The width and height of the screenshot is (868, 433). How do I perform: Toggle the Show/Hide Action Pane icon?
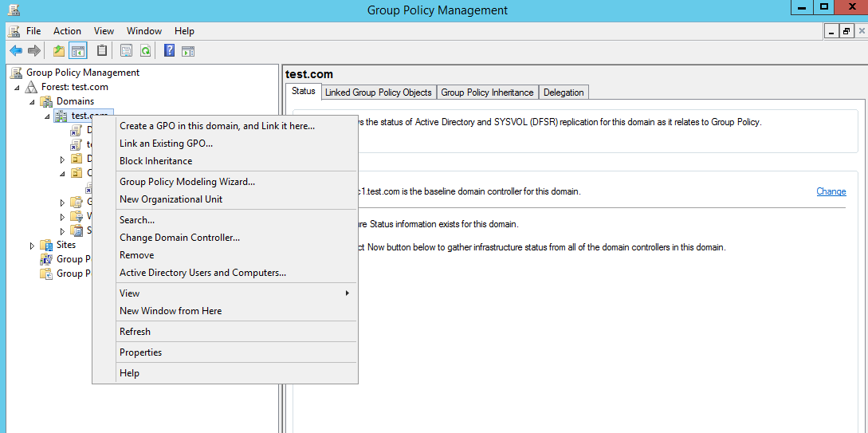[x=188, y=51]
